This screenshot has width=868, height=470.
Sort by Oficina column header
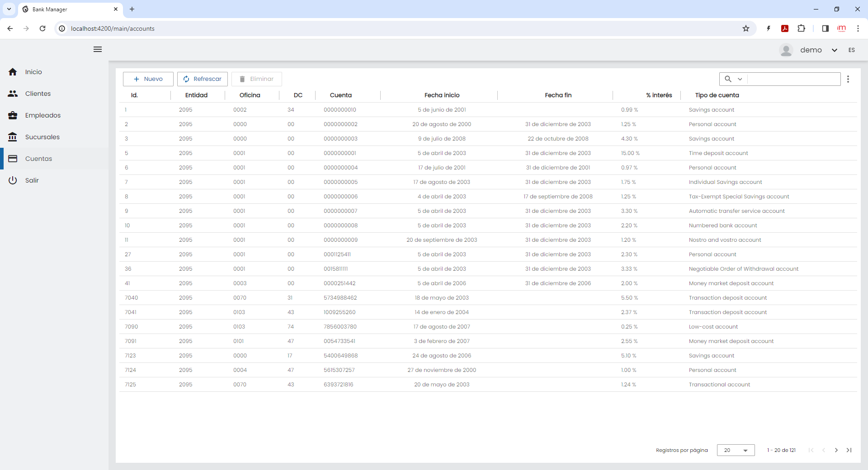(250, 95)
